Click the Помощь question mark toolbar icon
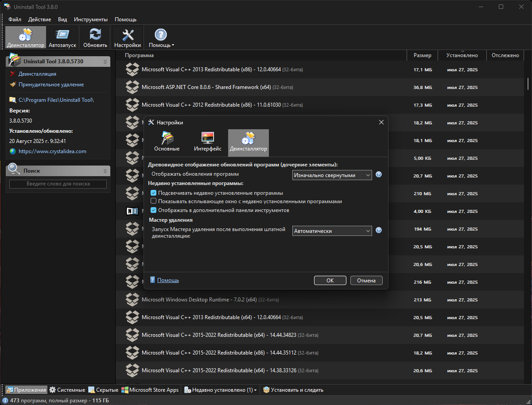532x405 pixels. pyautogui.click(x=160, y=35)
